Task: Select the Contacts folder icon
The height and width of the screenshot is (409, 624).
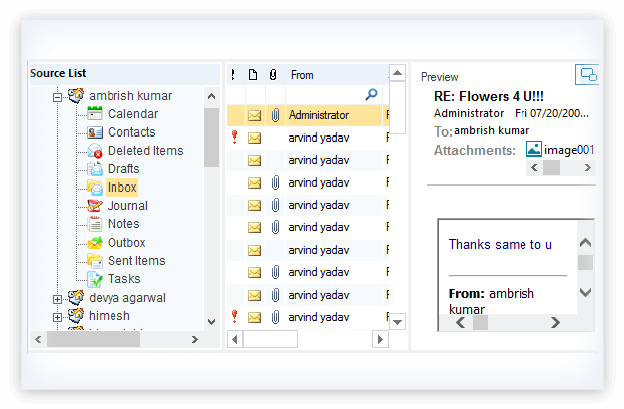Action: click(x=95, y=132)
